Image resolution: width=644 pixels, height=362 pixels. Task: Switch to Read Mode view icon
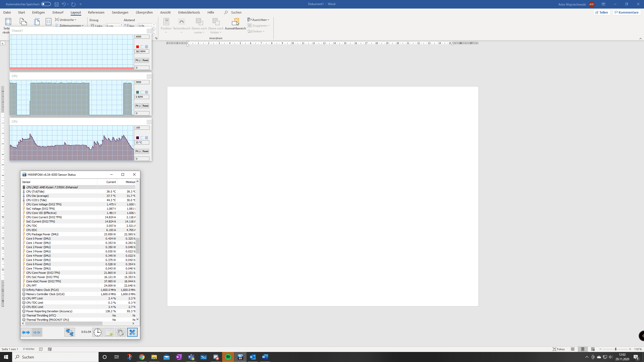tap(573, 349)
